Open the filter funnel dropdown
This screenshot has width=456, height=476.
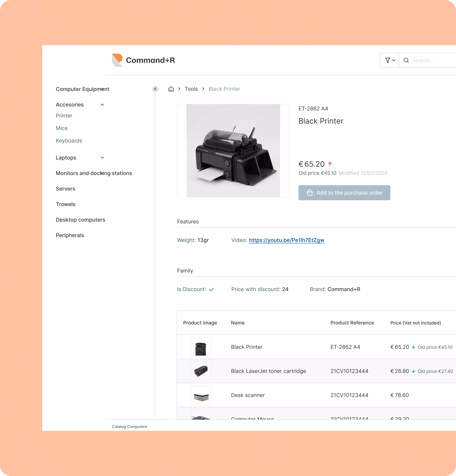pyautogui.click(x=390, y=60)
